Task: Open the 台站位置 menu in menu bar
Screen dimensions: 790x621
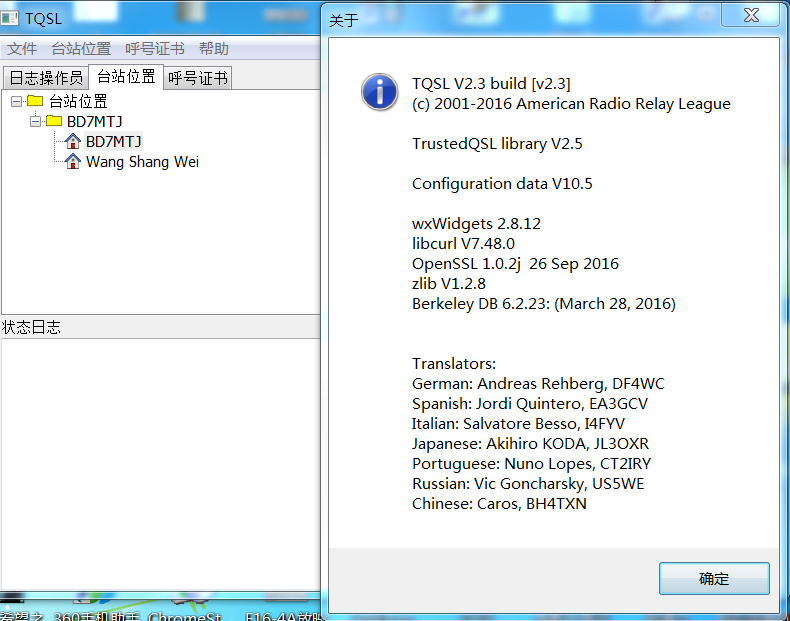Action: 81,49
